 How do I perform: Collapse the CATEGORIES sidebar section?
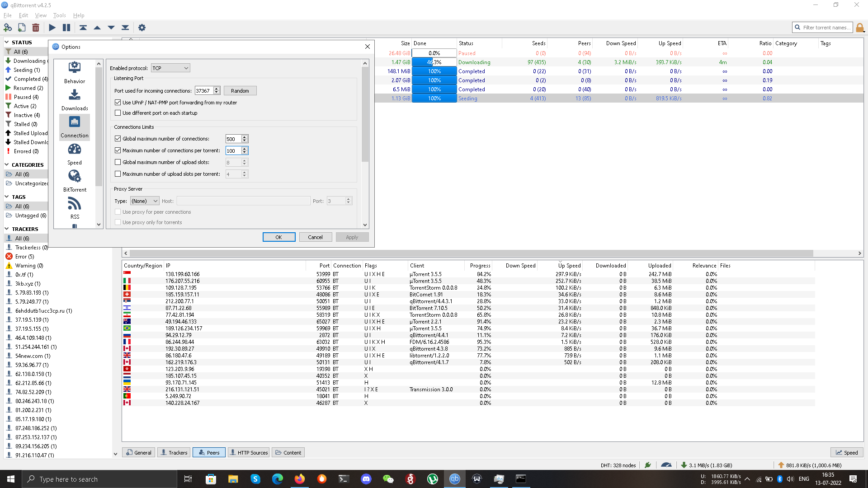[x=7, y=165]
